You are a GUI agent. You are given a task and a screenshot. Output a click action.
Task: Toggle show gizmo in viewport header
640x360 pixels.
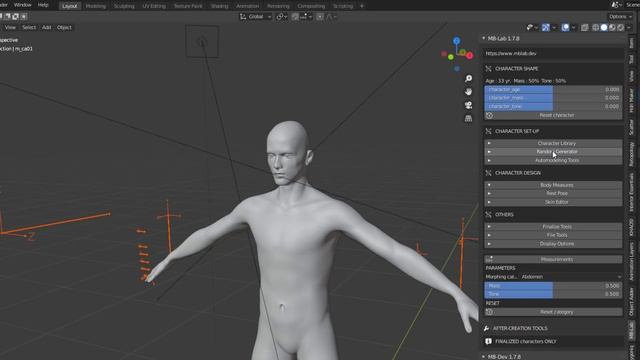click(546, 27)
